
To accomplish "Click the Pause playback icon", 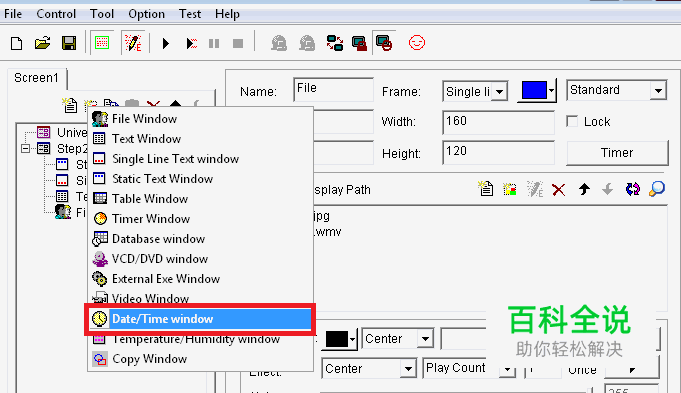I will (x=214, y=43).
